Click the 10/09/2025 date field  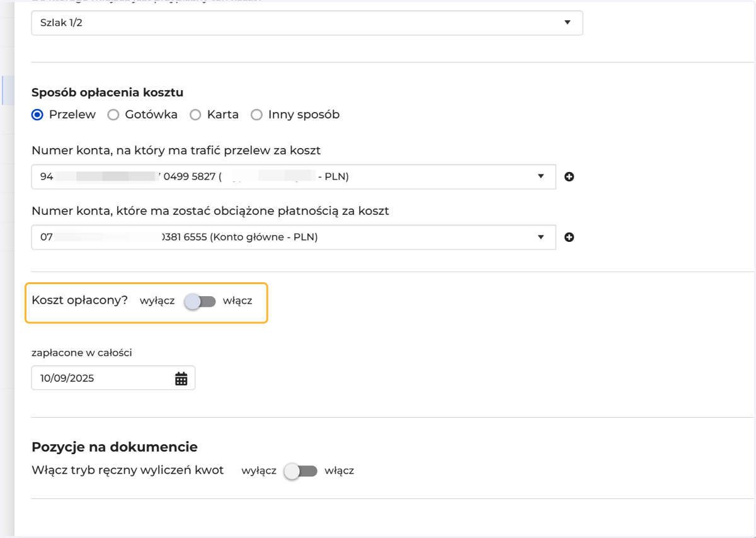(113, 378)
